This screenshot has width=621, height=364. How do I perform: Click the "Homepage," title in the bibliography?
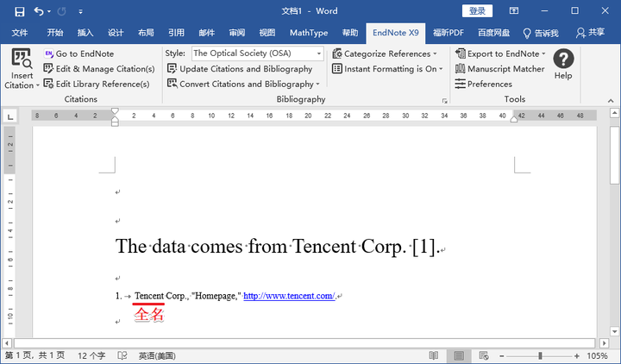click(x=216, y=296)
